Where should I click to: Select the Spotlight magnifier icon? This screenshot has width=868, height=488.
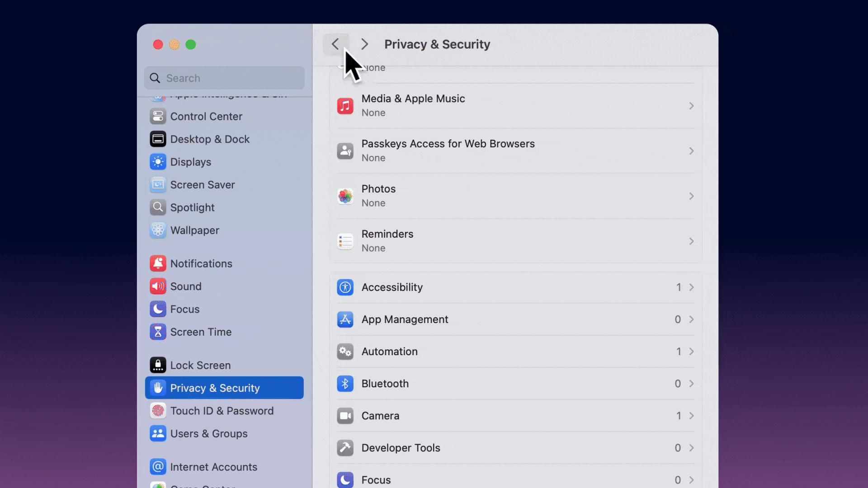coord(158,207)
